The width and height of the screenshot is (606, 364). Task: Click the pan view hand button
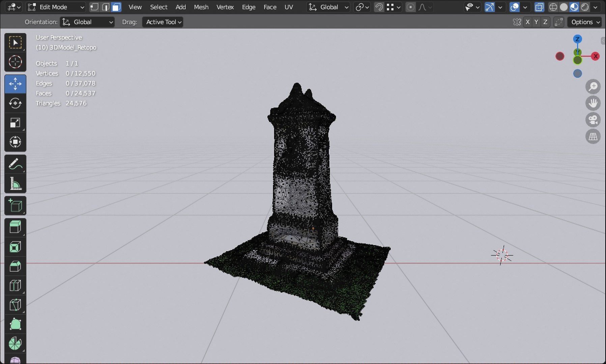pyautogui.click(x=593, y=103)
